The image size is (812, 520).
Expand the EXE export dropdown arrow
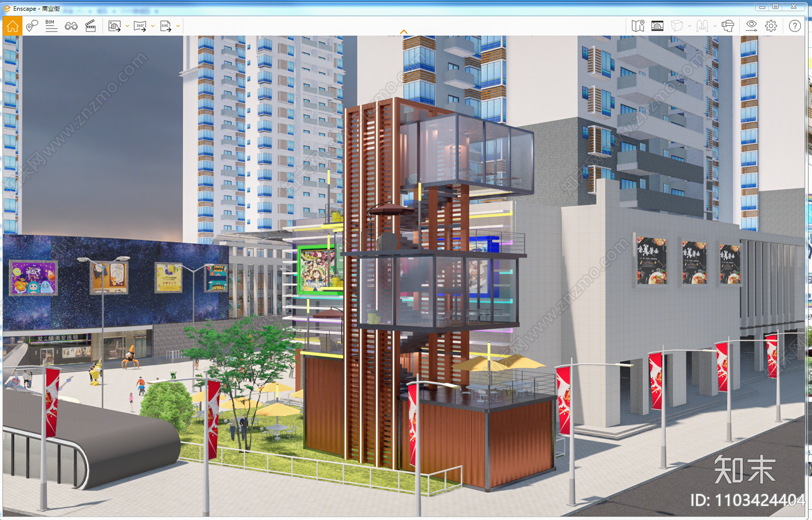click(x=178, y=26)
